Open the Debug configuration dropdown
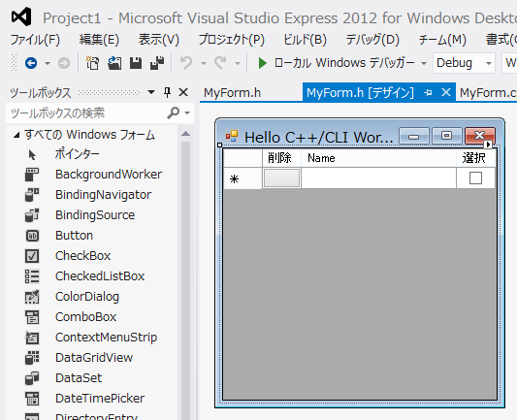Image resolution: width=517 pixels, height=420 pixels. tap(464, 63)
